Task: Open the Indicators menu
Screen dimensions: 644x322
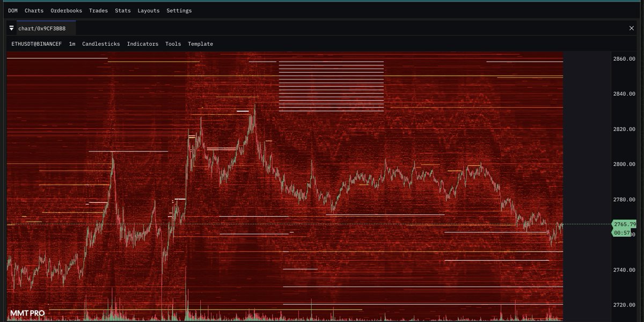Action: 143,44
